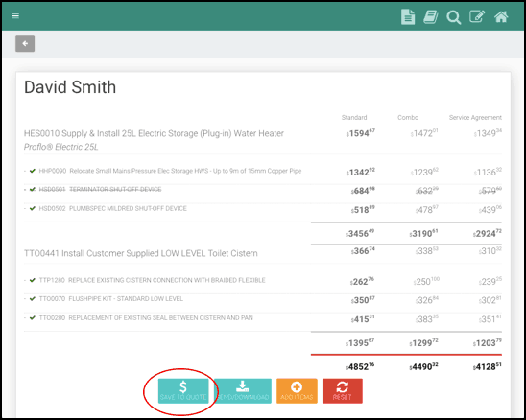526x420 pixels.
Task: Select Service Agreement price $1136
Action: [x=488, y=172]
